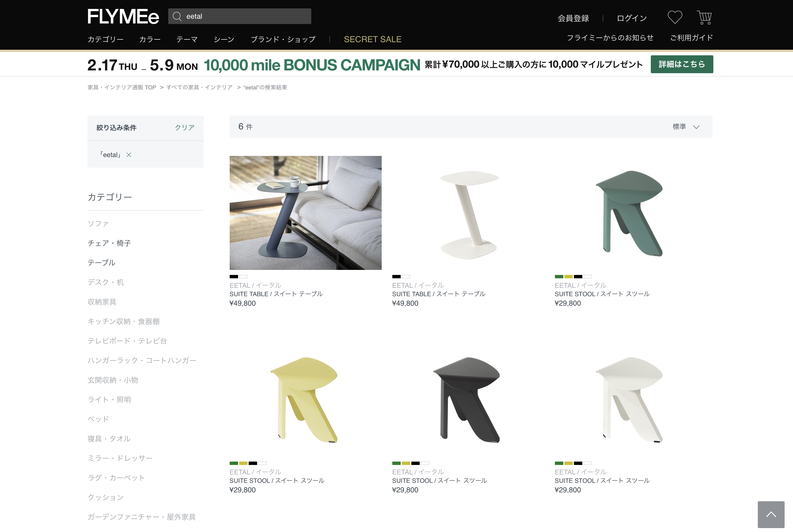Select the チェア・椅子 category

click(x=109, y=243)
